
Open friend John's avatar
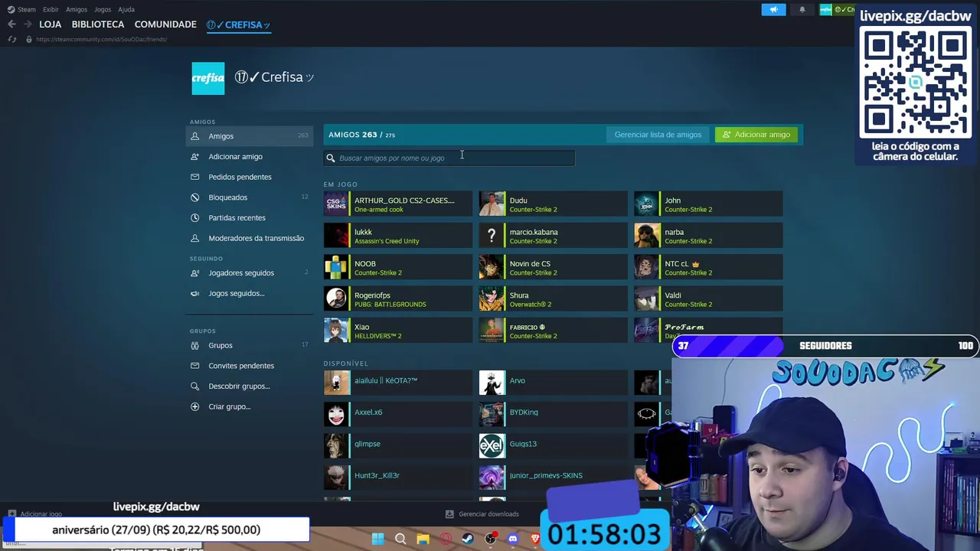pos(647,204)
